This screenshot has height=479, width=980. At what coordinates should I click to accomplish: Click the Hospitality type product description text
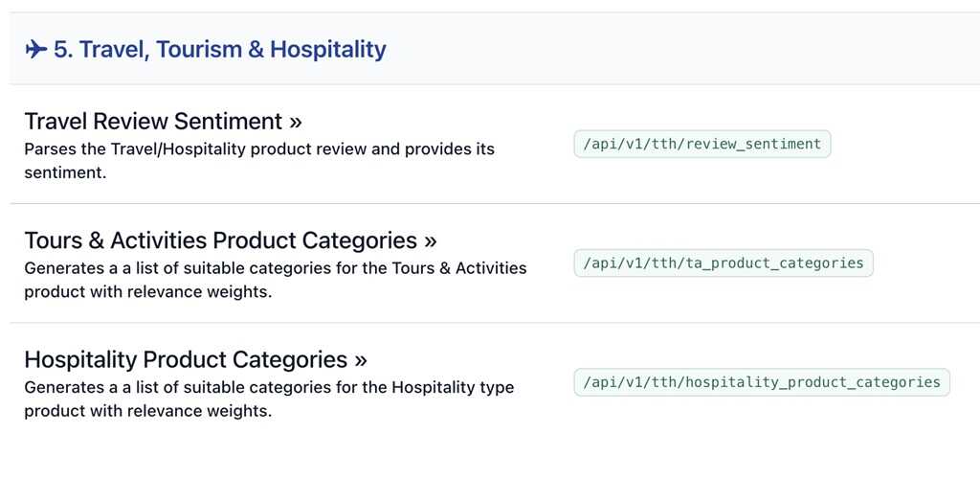268,387
